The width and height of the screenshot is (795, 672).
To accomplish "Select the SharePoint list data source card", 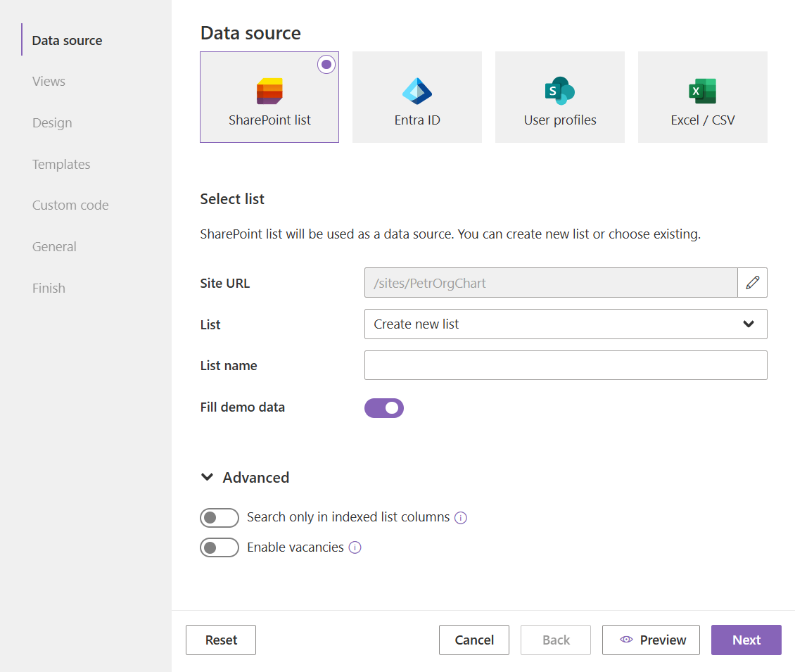I will (x=269, y=97).
